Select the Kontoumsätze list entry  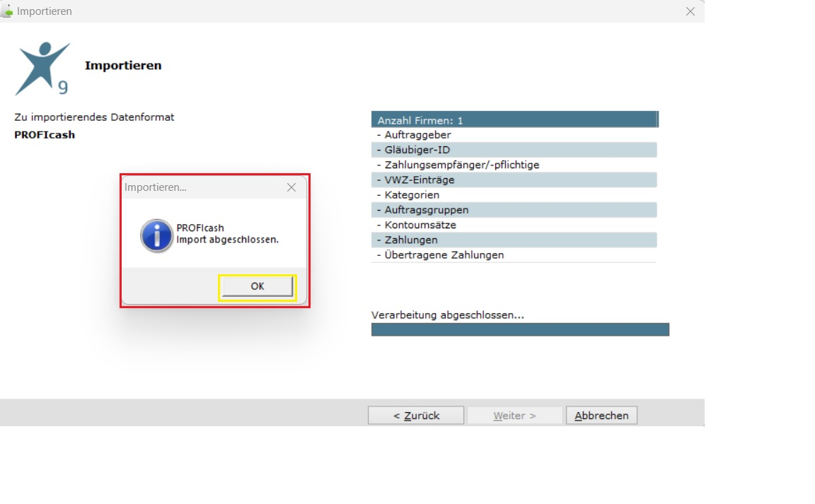point(514,225)
